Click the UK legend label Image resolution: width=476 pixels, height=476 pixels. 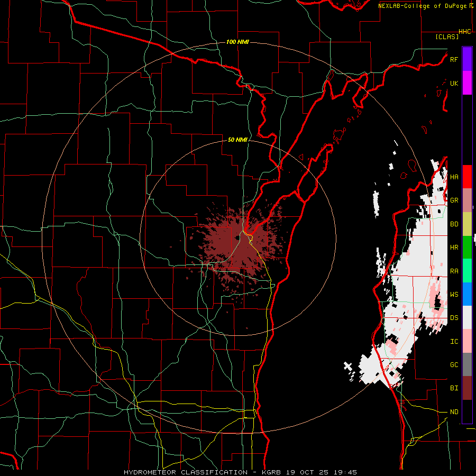pos(454,83)
